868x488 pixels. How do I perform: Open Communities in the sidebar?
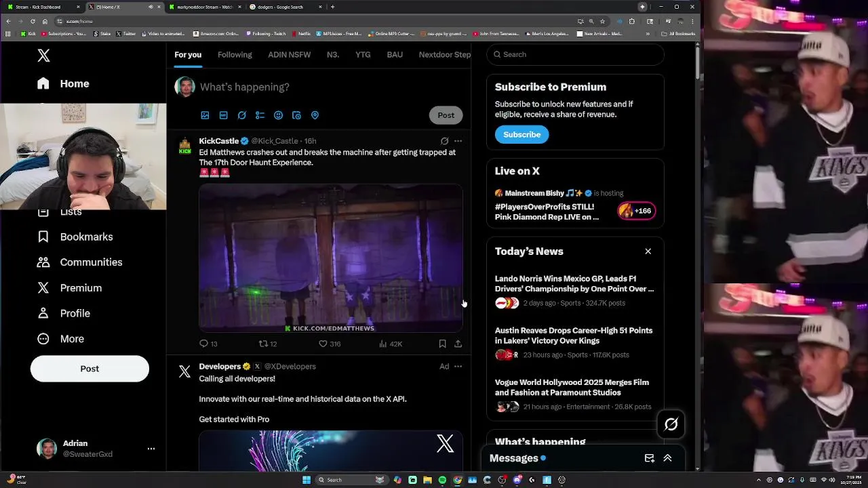tap(79, 262)
